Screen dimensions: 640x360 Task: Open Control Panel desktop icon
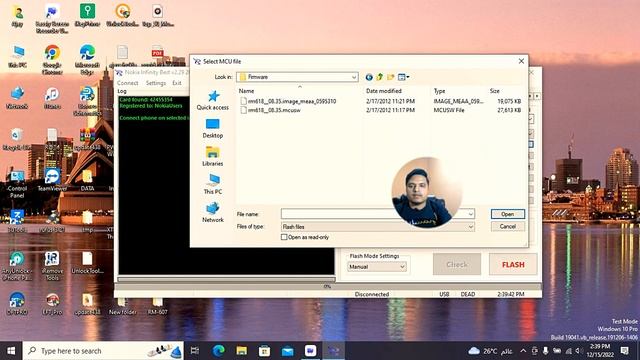click(x=17, y=184)
